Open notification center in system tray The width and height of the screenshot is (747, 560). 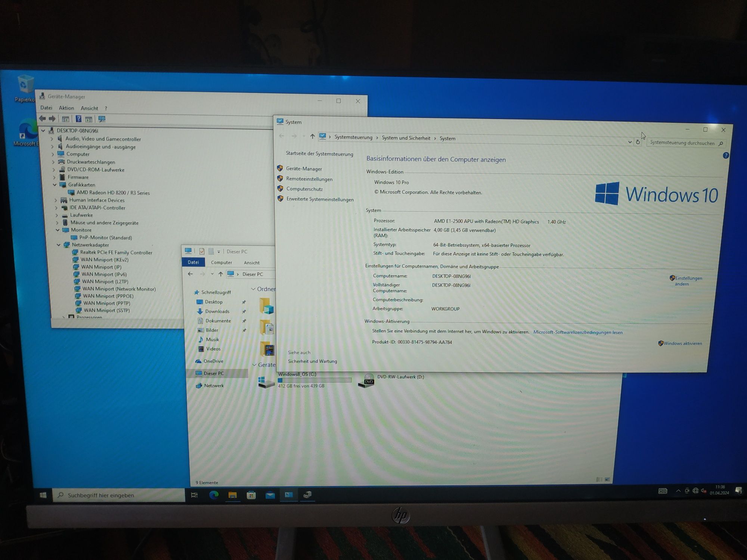[x=738, y=491]
